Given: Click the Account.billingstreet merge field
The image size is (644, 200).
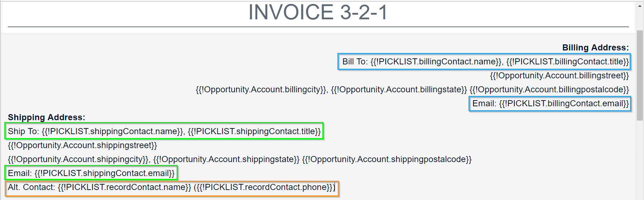Looking at the screenshot, I should [559, 75].
